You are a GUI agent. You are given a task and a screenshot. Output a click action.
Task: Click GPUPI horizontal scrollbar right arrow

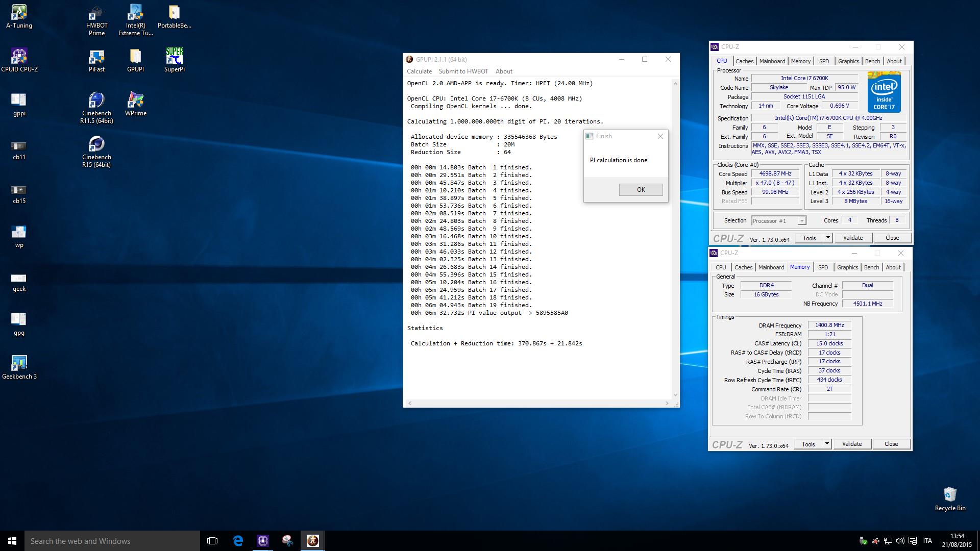pos(667,404)
